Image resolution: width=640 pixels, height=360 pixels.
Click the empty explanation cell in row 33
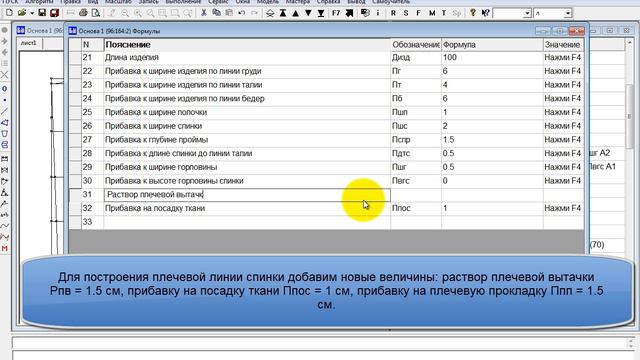pos(247,222)
